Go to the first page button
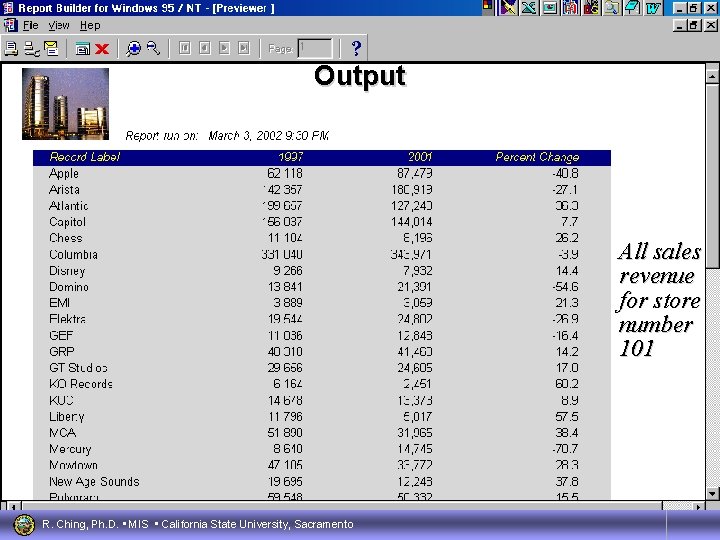This screenshot has width=720, height=540. [x=185, y=48]
